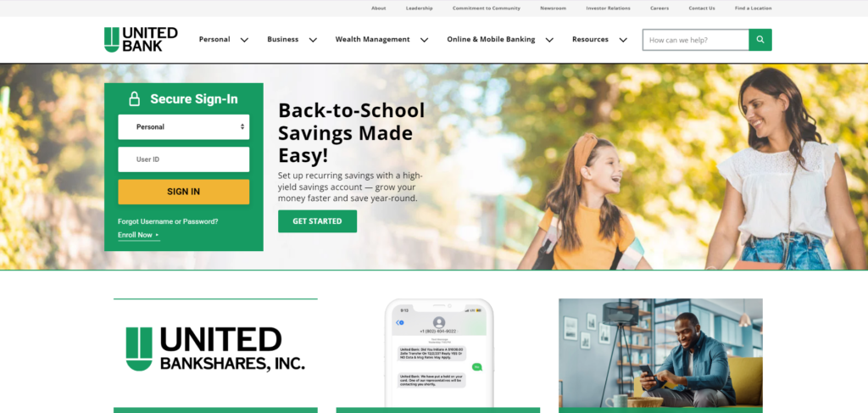Focus the User ID input field
Image resolution: width=868 pixels, height=413 pixels.
pos(184,159)
